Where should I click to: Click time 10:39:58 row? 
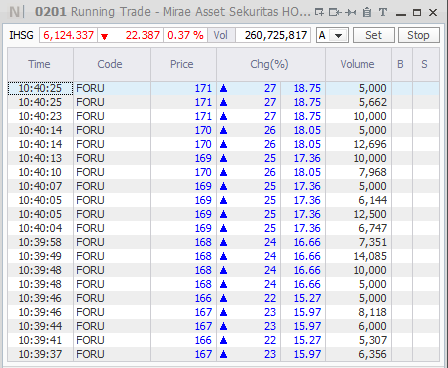(x=40, y=242)
